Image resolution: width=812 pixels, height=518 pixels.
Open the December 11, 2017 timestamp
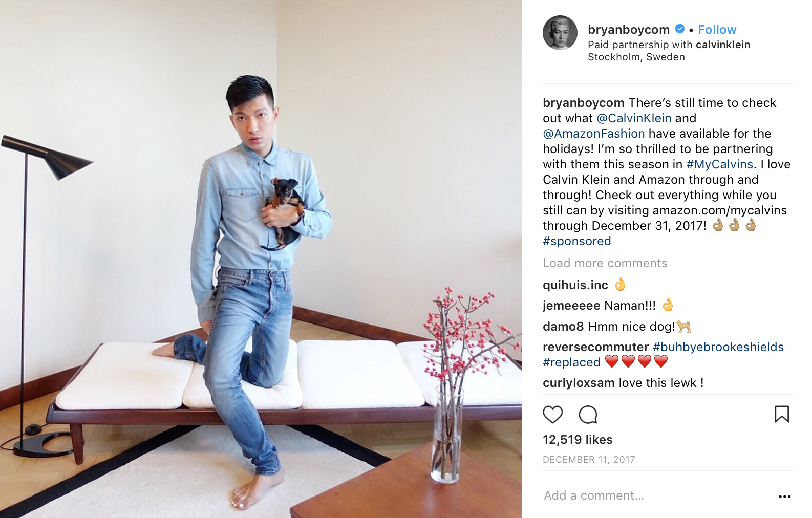(589, 460)
